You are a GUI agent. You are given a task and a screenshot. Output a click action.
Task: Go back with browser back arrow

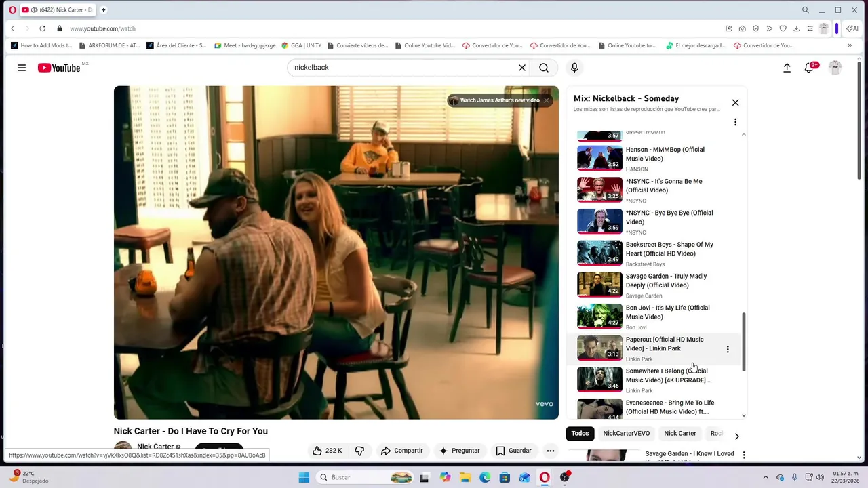click(x=12, y=28)
